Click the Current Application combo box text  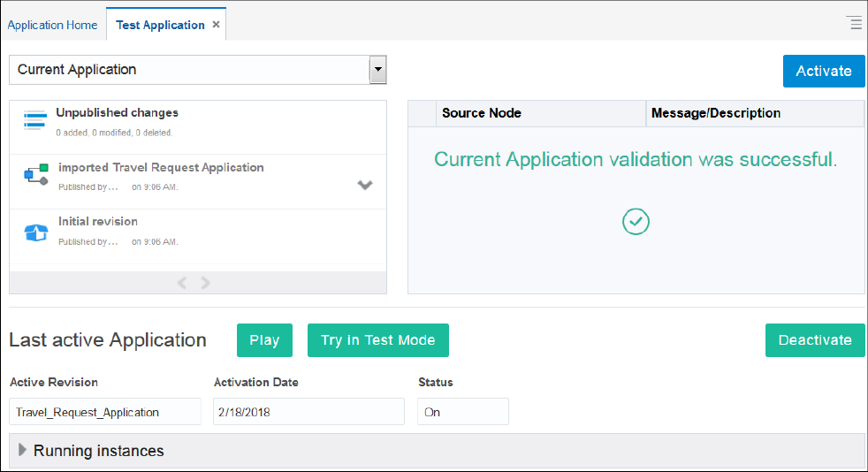pyautogui.click(x=77, y=70)
